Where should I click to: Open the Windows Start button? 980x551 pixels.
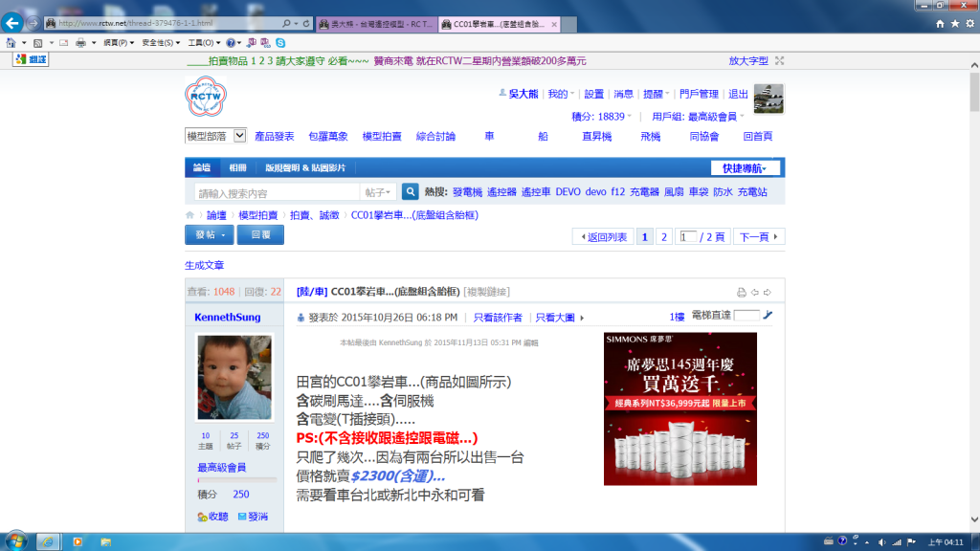pyautogui.click(x=15, y=541)
